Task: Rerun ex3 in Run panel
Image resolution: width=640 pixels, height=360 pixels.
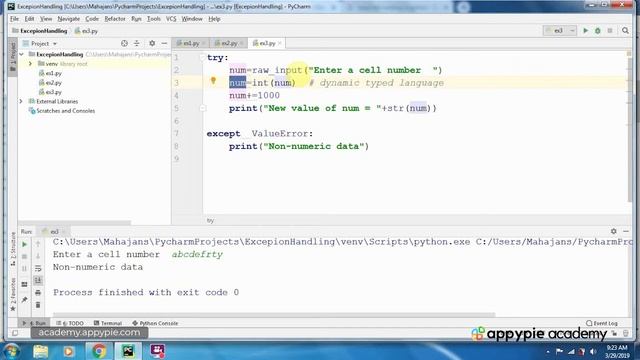Action: [24, 244]
